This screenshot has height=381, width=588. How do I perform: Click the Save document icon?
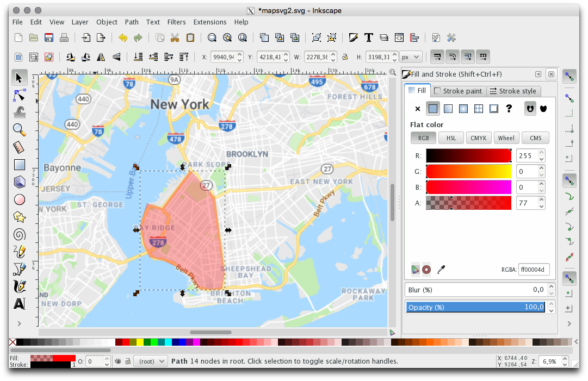click(49, 38)
